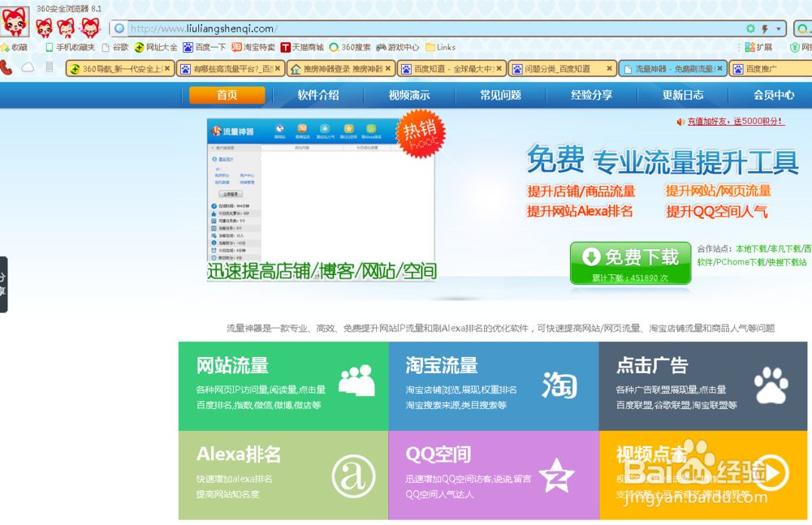Open 经验分享 in the site navigation
Viewport: 812px width, 525px height.
(591, 95)
